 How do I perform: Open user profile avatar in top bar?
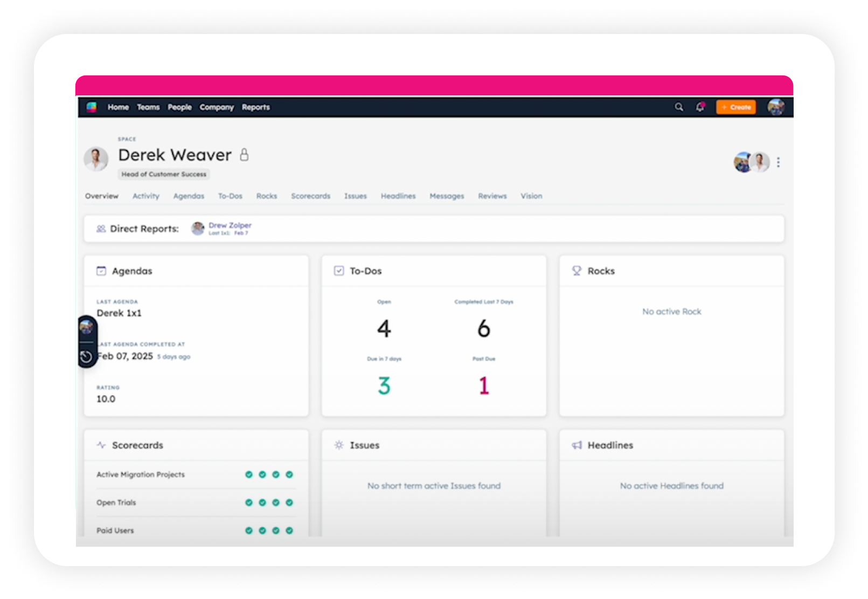click(776, 107)
